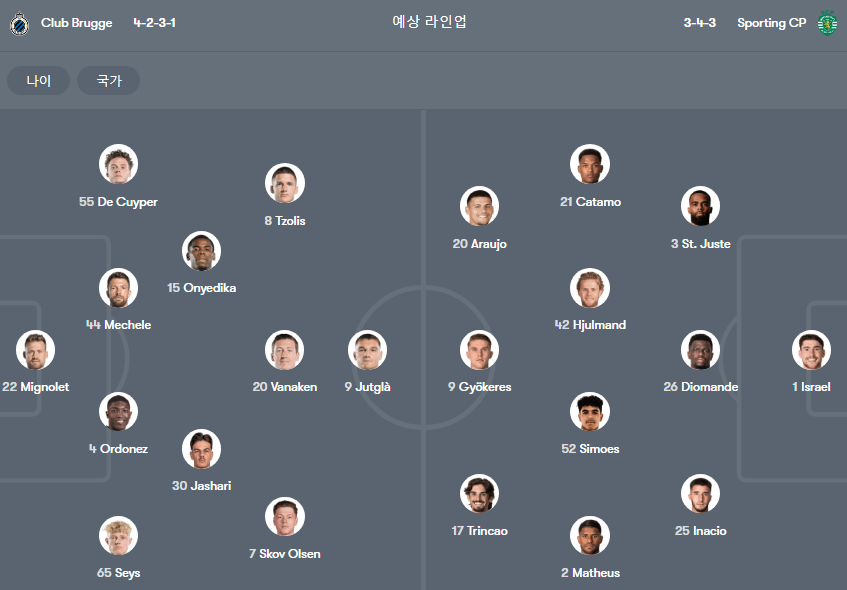Click the 예상 라인업 heading
Screen dimensions: 847x590
pos(429,22)
